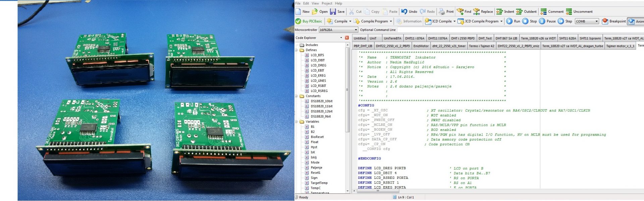Image resolution: width=644 pixels, height=201 pixels.
Task: Expand the Compile dropdown arrow
Action: (x=350, y=21)
